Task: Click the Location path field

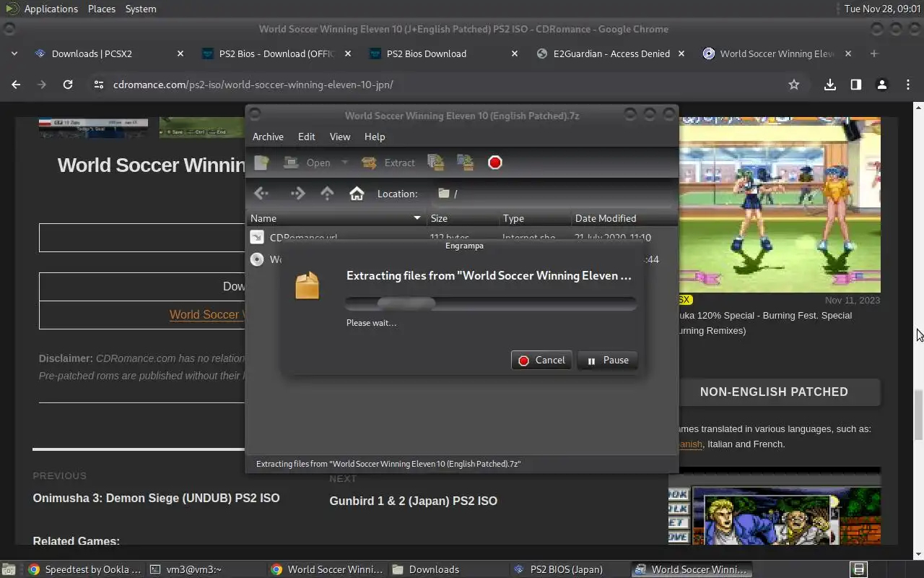Action: tap(552, 194)
